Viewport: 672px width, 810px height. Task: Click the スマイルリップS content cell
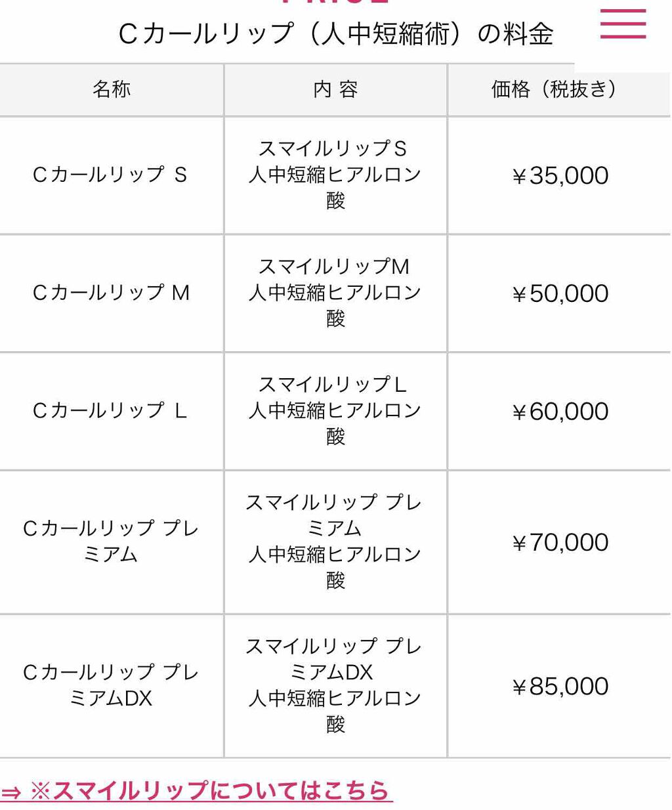(335, 175)
